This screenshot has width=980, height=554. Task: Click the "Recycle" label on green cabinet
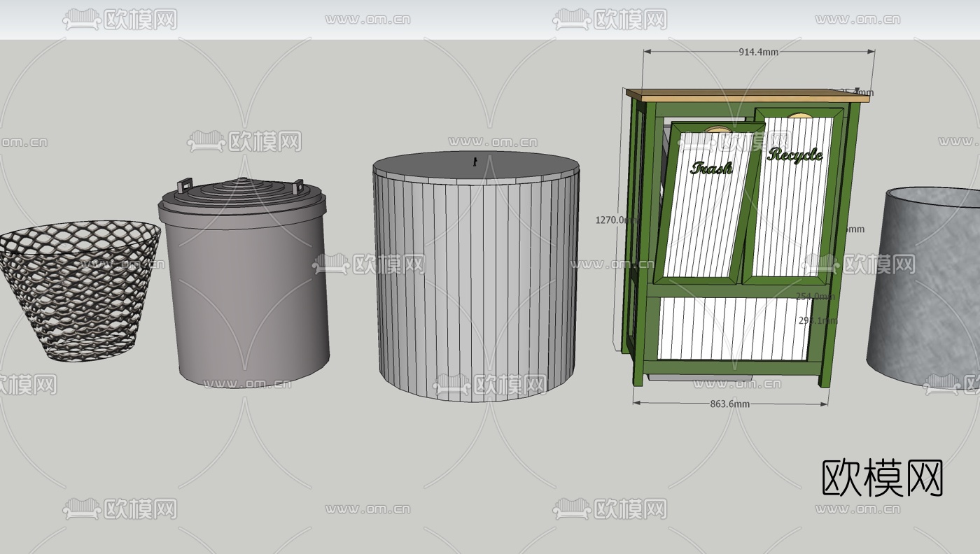[794, 155]
